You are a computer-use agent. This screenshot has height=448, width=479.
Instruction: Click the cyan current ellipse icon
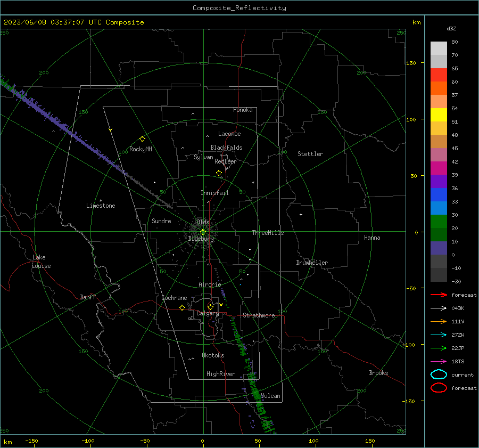coord(439,374)
